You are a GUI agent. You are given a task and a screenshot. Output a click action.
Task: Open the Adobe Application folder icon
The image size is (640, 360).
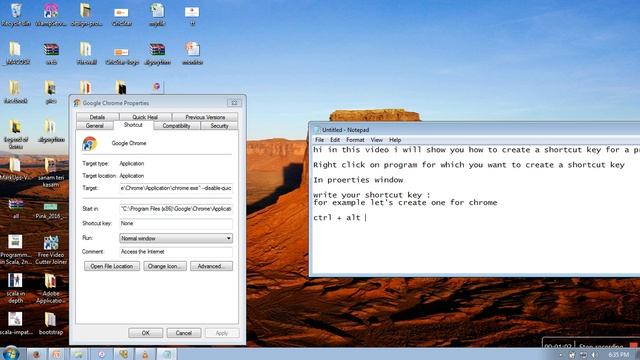[51, 288]
